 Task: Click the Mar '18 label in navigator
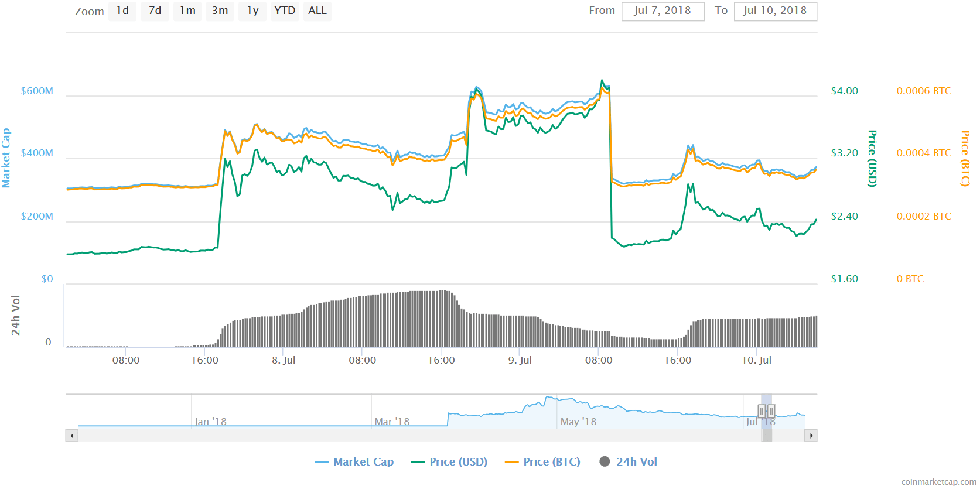point(392,422)
